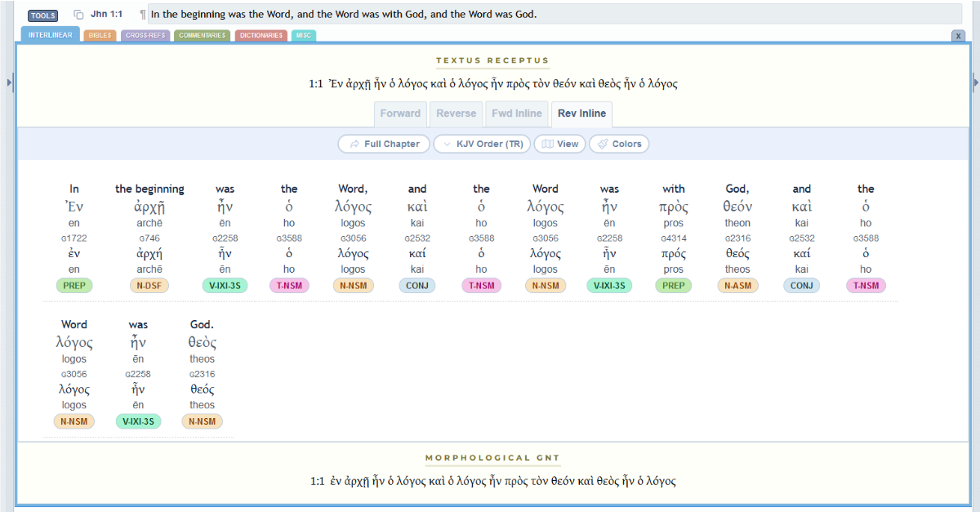Select the Reverse interlinear view tab

tap(455, 114)
